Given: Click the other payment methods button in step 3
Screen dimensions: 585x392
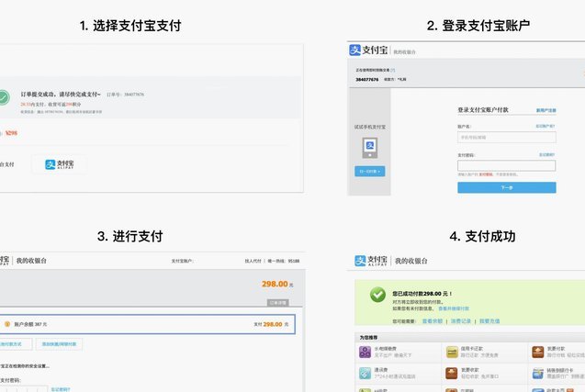Looking at the screenshot, I should [x=15, y=344].
